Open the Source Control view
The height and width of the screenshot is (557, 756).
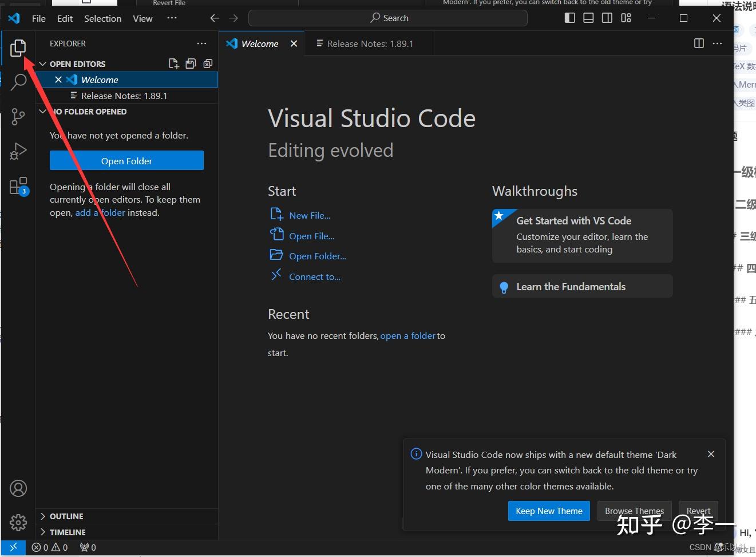18,117
